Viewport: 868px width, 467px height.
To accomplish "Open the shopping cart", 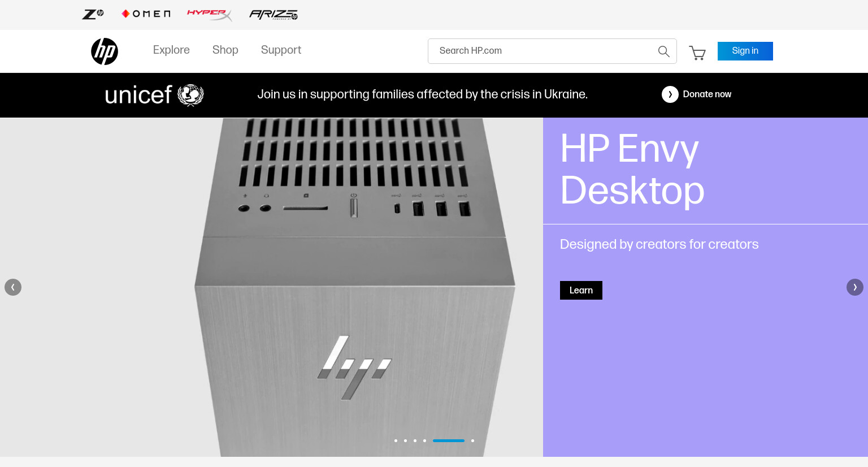I will 697,53.
